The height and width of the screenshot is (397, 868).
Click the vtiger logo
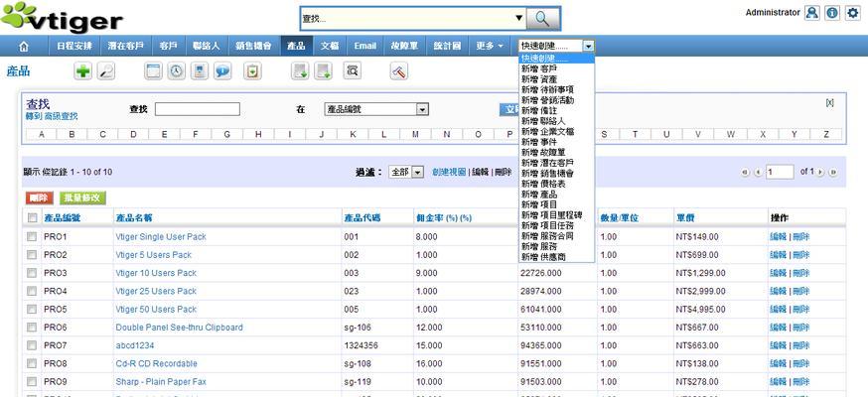tap(62, 17)
